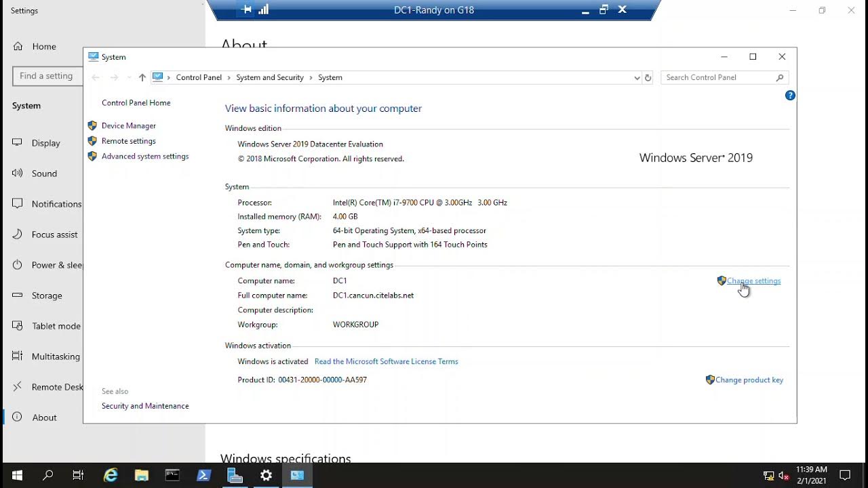
Task: Click the Power & sleep icon
Action: [18, 265]
